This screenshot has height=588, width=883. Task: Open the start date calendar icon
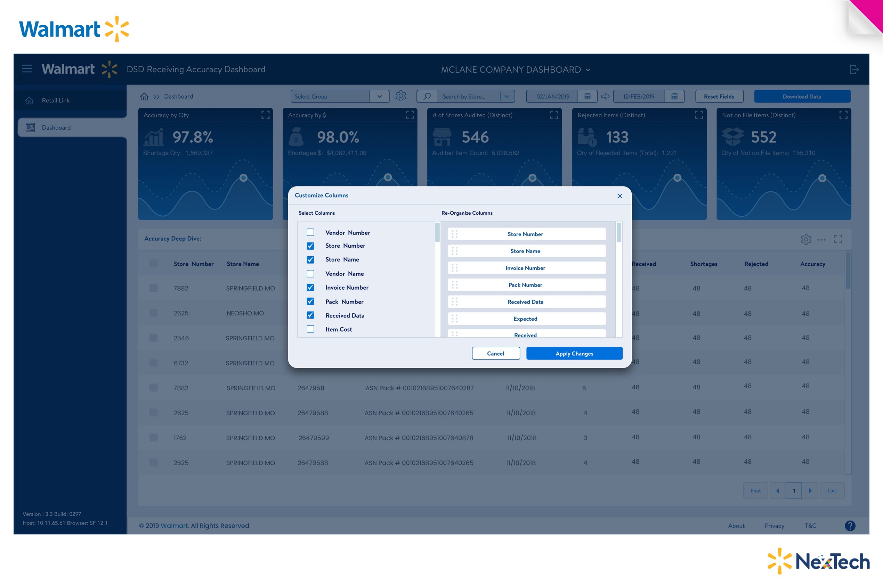pyautogui.click(x=587, y=96)
